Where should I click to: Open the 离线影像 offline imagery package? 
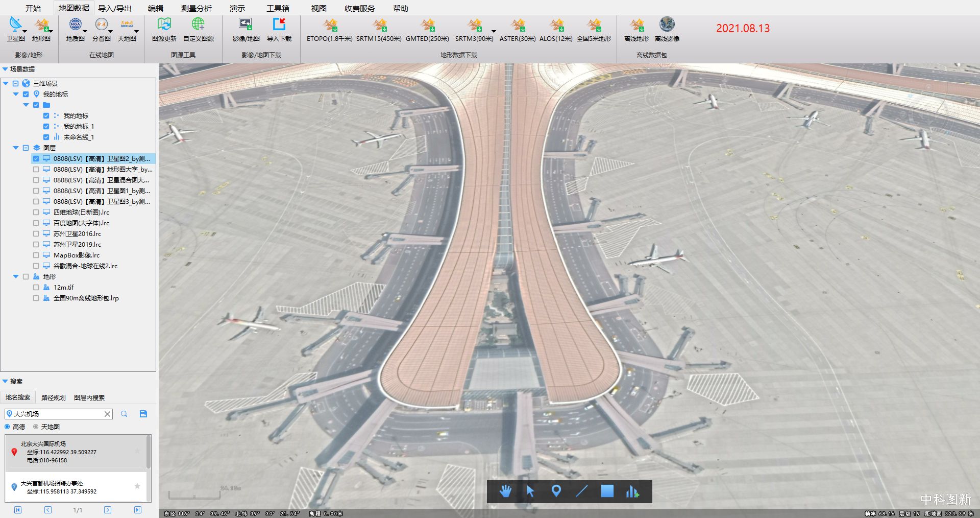pos(667,29)
